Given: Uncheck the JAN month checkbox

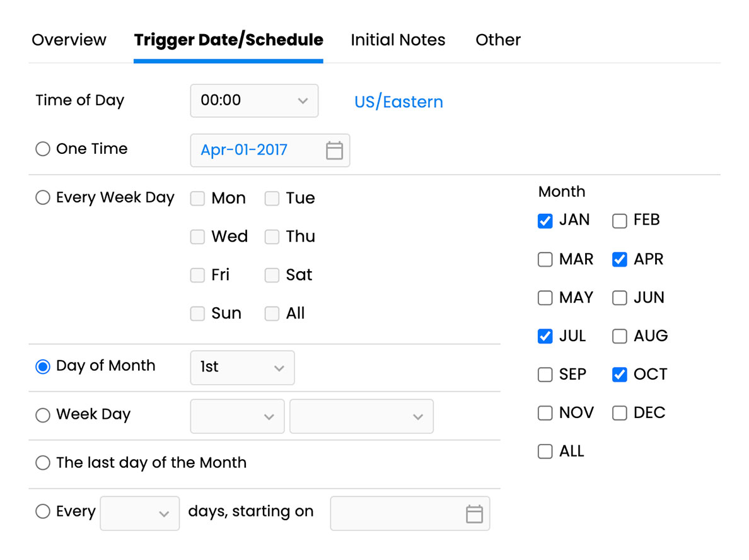Looking at the screenshot, I should (x=544, y=221).
